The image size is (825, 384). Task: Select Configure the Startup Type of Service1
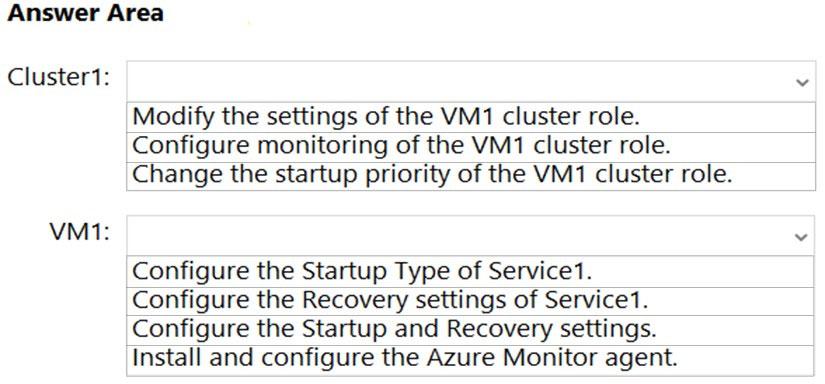[471, 271]
